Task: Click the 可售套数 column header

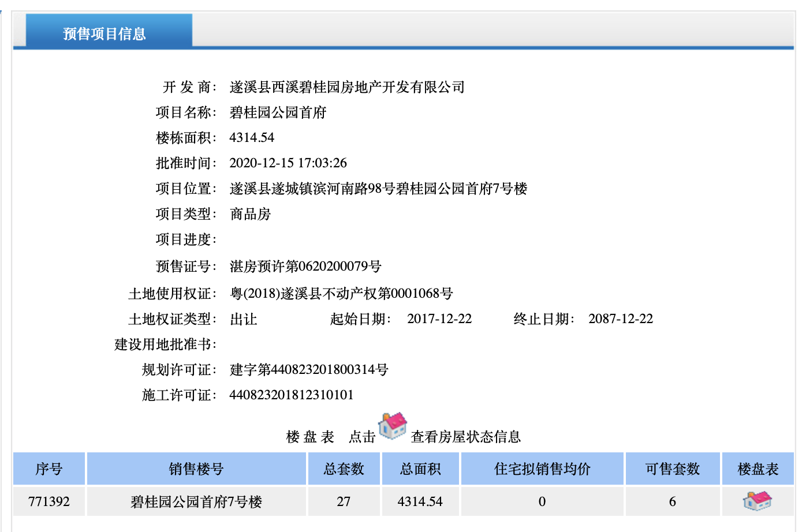Action: tap(673, 469)
